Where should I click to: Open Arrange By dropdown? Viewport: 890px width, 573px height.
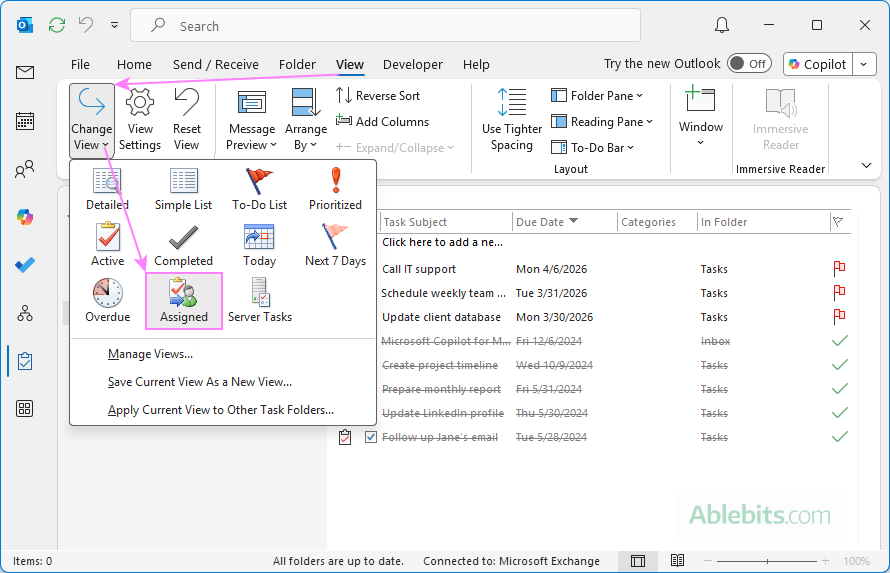[306, 120]
